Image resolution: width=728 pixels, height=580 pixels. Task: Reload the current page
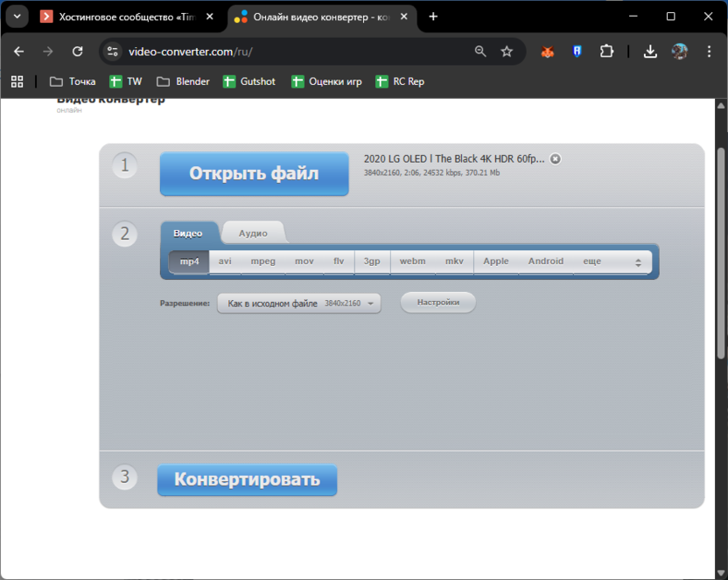78,52
